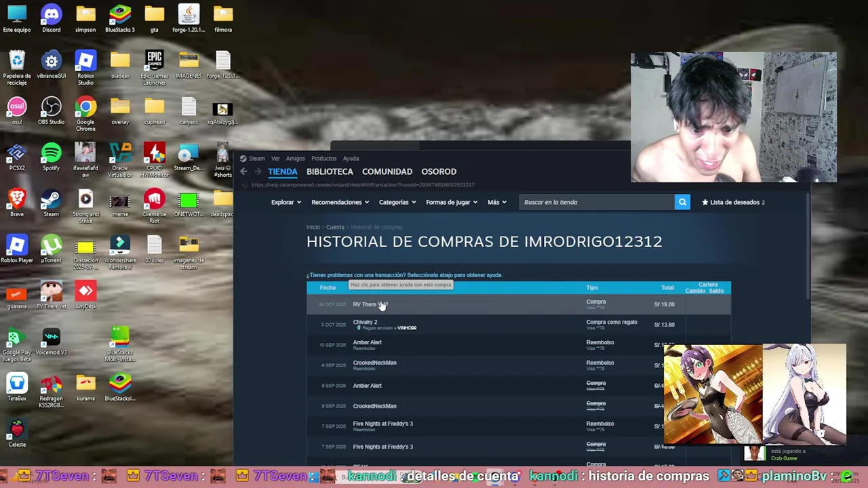Open Voicemod V3 desktop shortcut

51,341
